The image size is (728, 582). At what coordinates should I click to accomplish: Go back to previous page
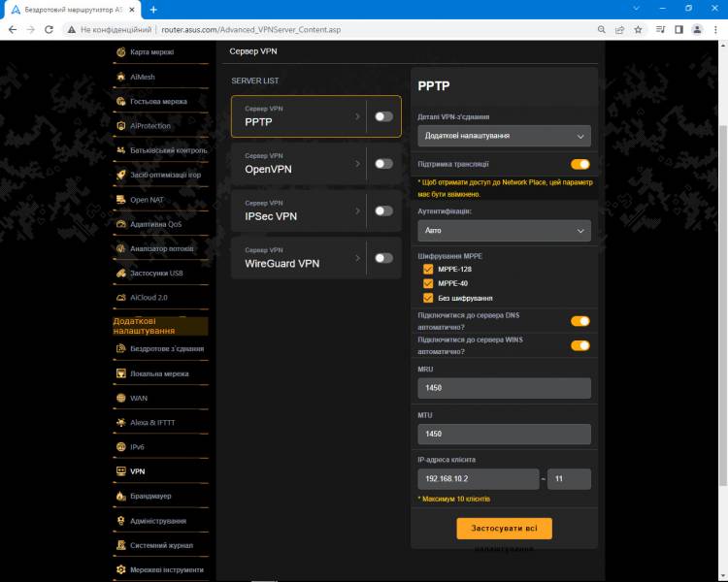(13, 30)
